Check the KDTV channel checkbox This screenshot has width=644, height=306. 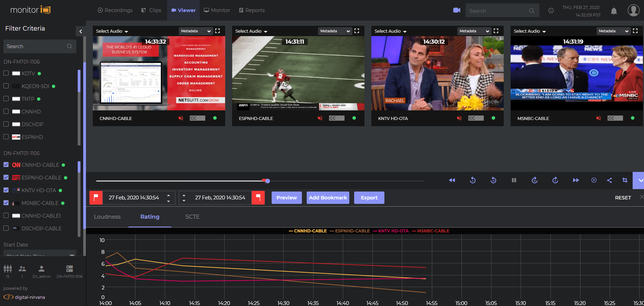(6, 73)
